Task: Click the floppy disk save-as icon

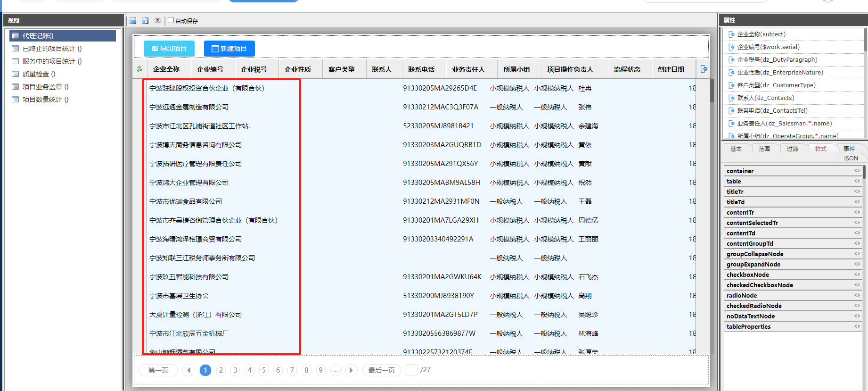Action: pyautogui.click(x=145, y=21)
